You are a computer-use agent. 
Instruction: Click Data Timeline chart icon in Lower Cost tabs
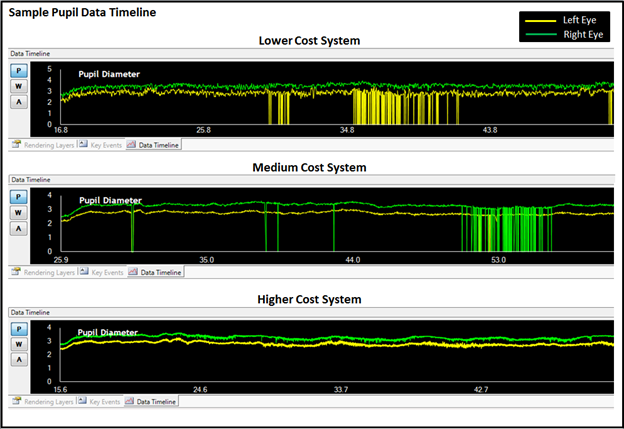[131, 144]
